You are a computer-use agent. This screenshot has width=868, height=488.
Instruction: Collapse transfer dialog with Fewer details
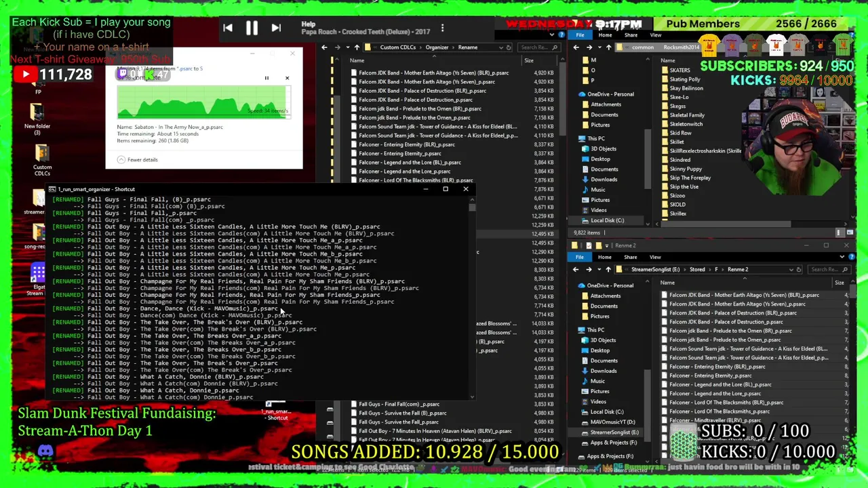137,160
